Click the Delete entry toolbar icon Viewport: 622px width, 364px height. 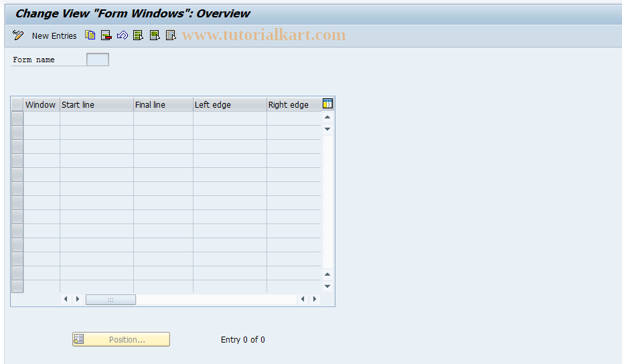point(106,35)
